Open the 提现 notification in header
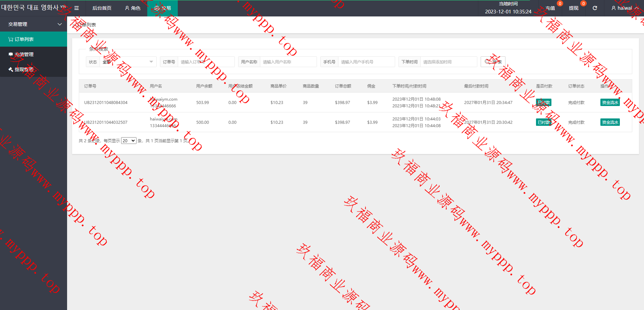The width and height of the screenshot is (644, 310). coord(574,8)
